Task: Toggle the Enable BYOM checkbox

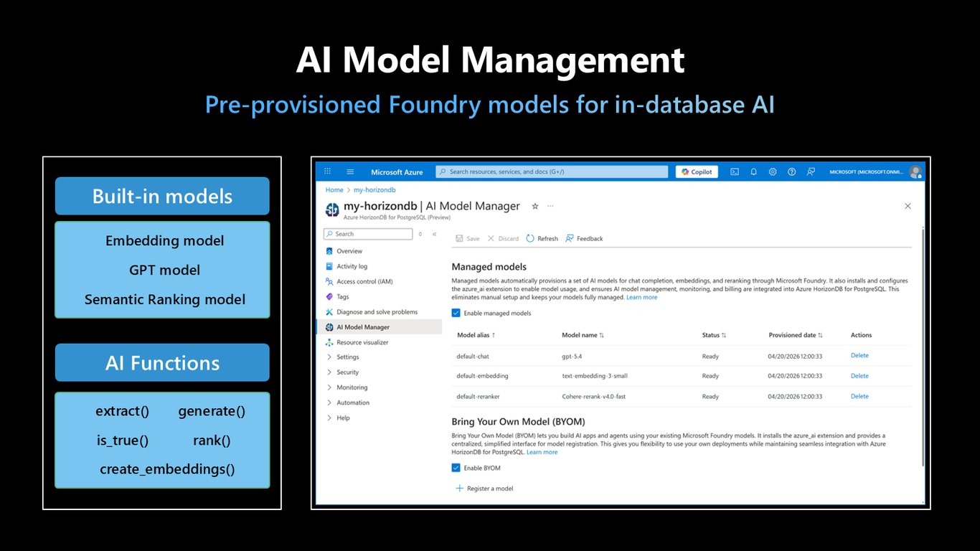Action: [456, 468]
